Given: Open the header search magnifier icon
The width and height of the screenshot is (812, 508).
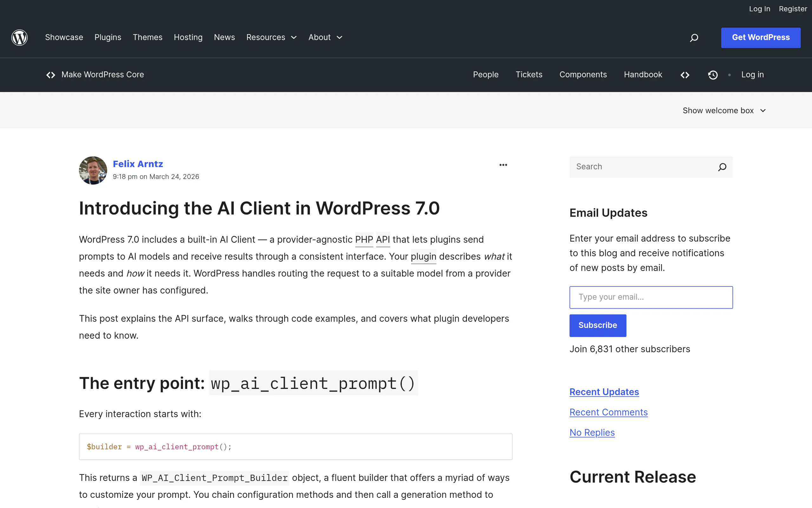Looking at the screenshot, I should pyautogui.click(x=694, y=38).
